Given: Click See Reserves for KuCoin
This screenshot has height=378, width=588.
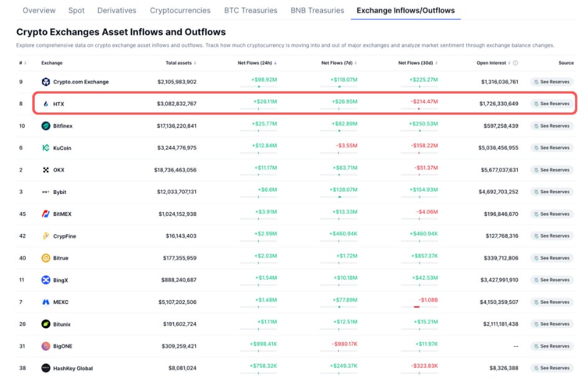Looking at the screenshot, I should 551,148.
